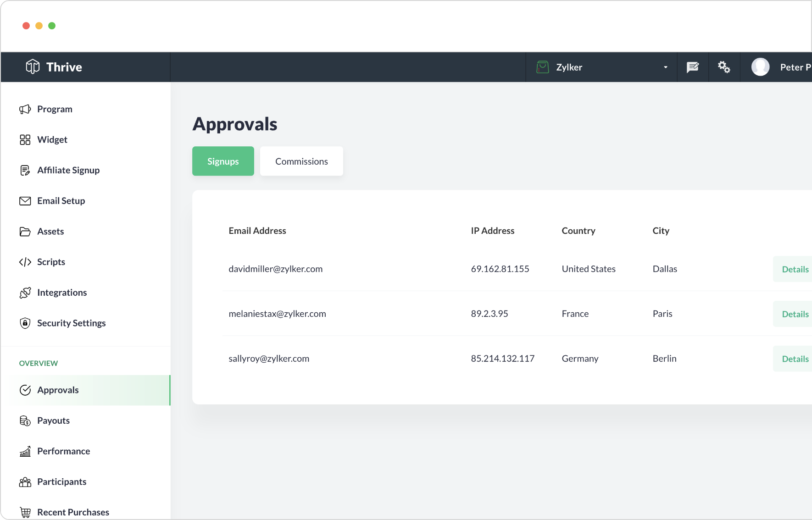Click the yellow minimize window button
This screenshot has height=520, width=812.
click(x=39, y=26)
